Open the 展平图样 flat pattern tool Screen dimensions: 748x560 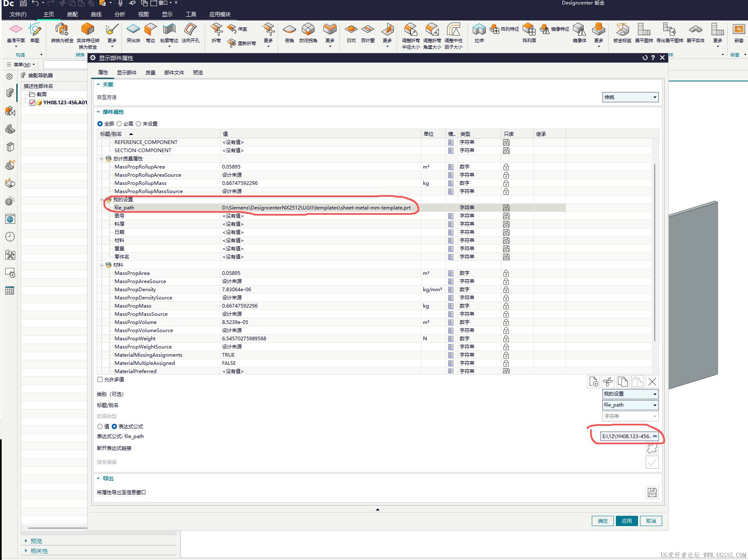pyautogui.click(x=644, y=33)
